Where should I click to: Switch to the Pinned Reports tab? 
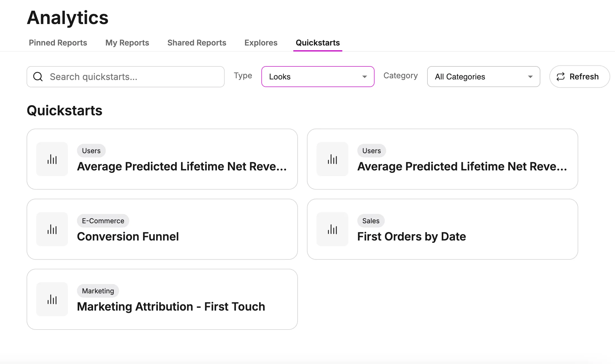point(58,43)
